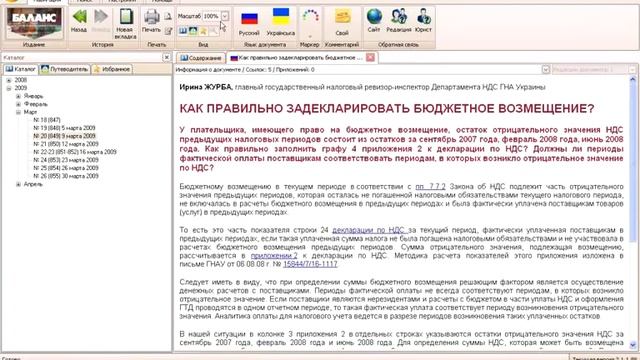Select issue № 26 of 30 марта 2009
The image size is (640, 360).
66,176
